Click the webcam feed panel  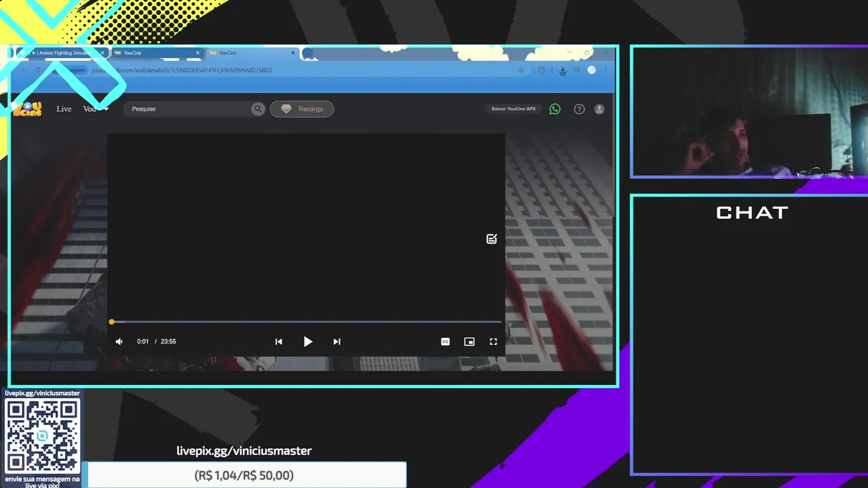(x=750, y=113)
